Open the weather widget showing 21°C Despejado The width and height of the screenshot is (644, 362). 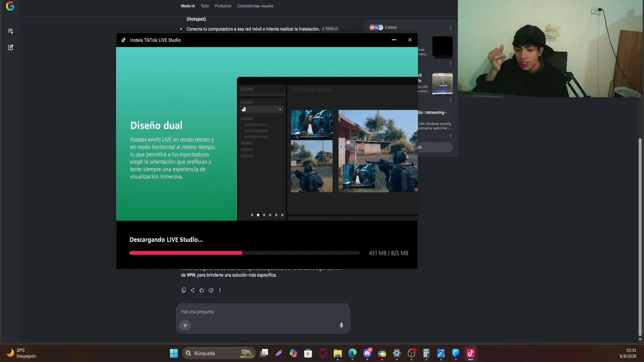coord(21,353)
